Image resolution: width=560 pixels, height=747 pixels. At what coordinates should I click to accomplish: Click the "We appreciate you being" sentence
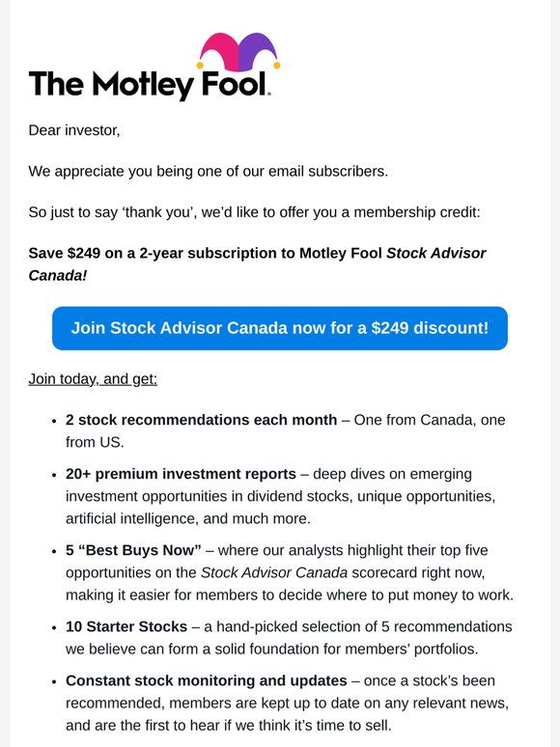[x=209, y=171]
